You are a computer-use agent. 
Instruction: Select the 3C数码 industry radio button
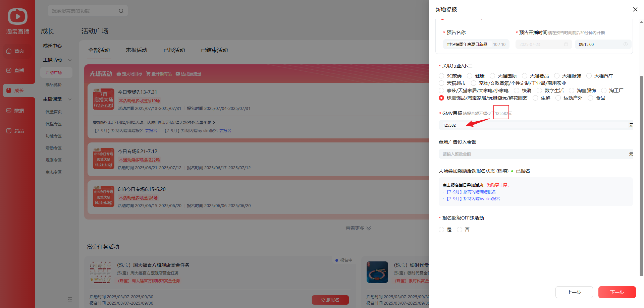pyautogui.click(x=441, y=76)
